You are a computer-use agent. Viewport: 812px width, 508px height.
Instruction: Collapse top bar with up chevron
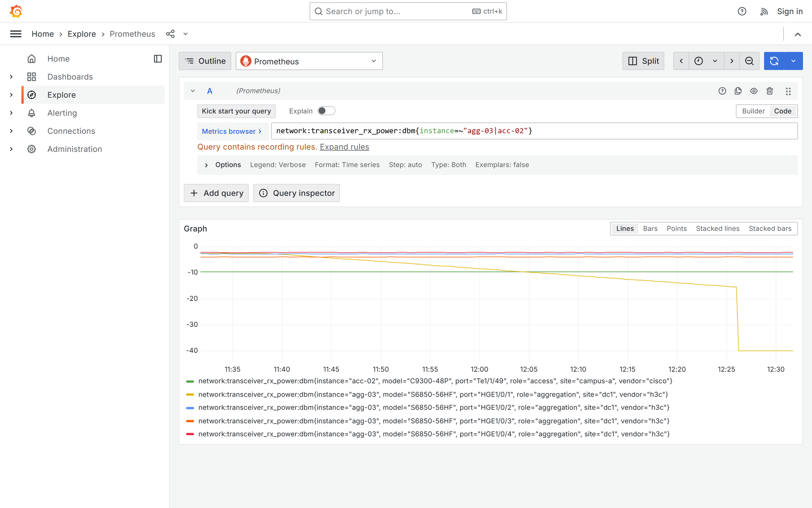pos(798,34)
